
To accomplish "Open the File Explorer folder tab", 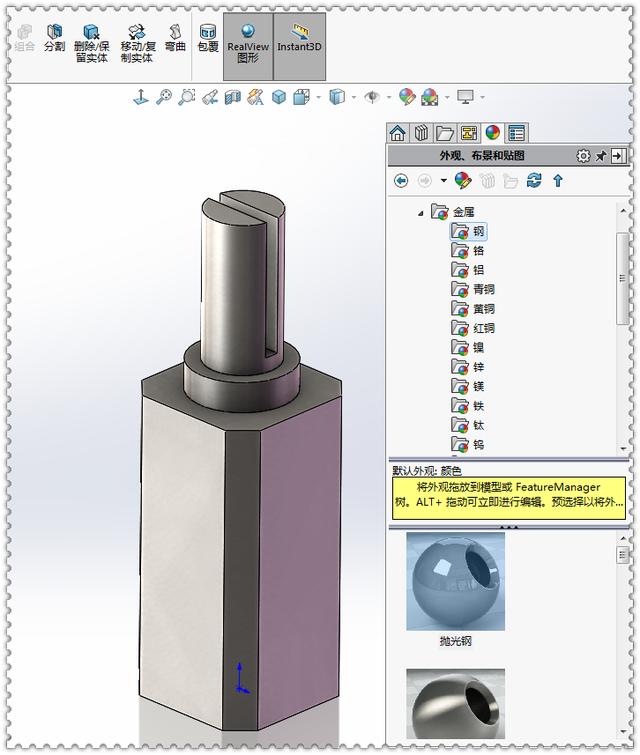I will pos(445,132).
